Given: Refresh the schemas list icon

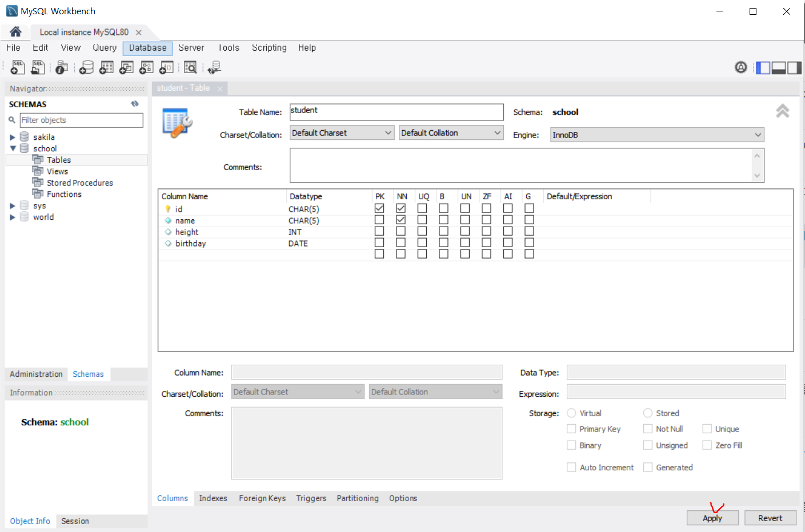Looking at the screenshot, I should [x=135, y=104].
